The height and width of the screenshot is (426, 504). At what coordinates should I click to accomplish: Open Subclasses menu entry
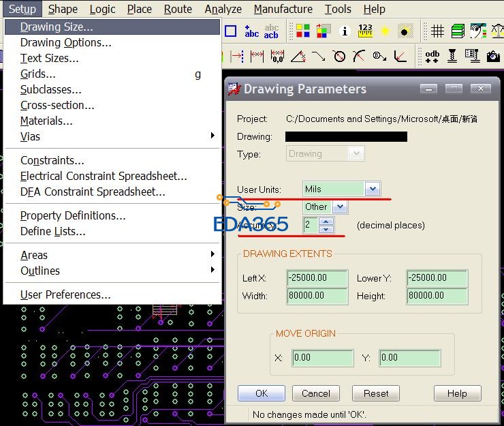[112, 89]
